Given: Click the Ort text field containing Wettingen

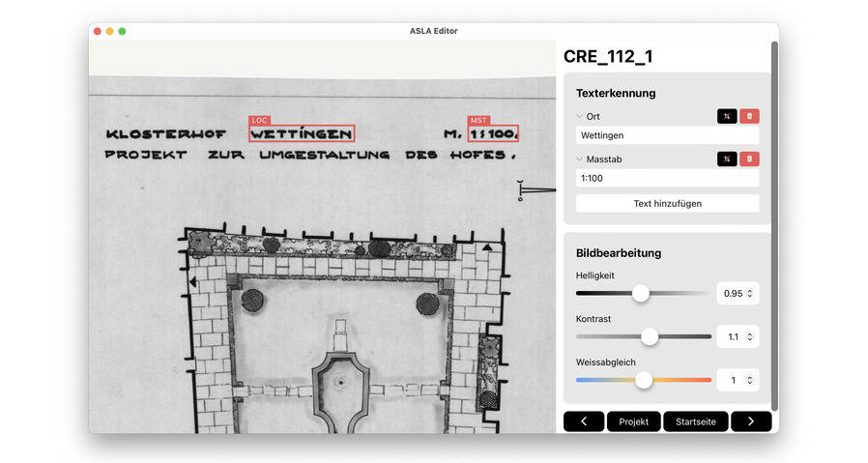Looking at the screenshot, I should pyautogui.click(x=667, y=135).
